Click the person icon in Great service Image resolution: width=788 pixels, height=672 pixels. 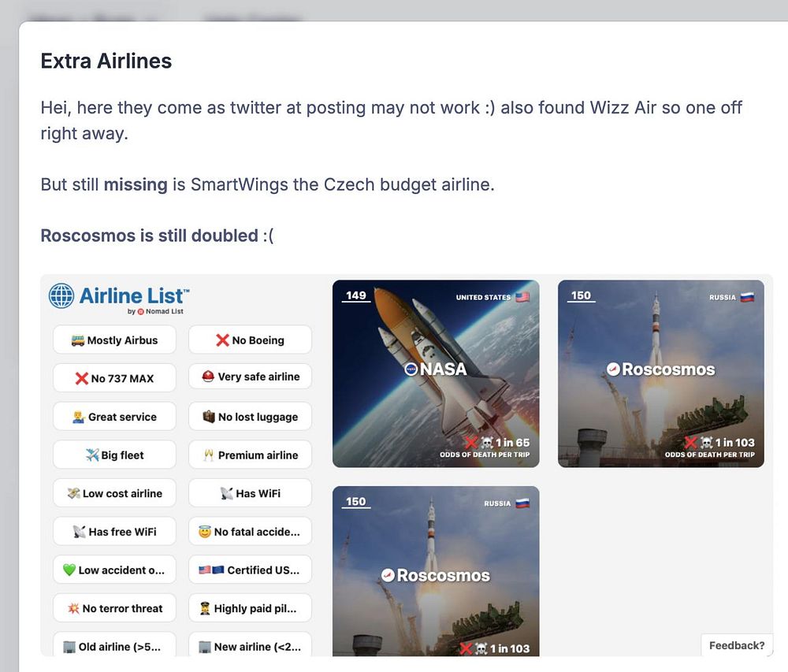pyautogui.click(x=78, y=417)
